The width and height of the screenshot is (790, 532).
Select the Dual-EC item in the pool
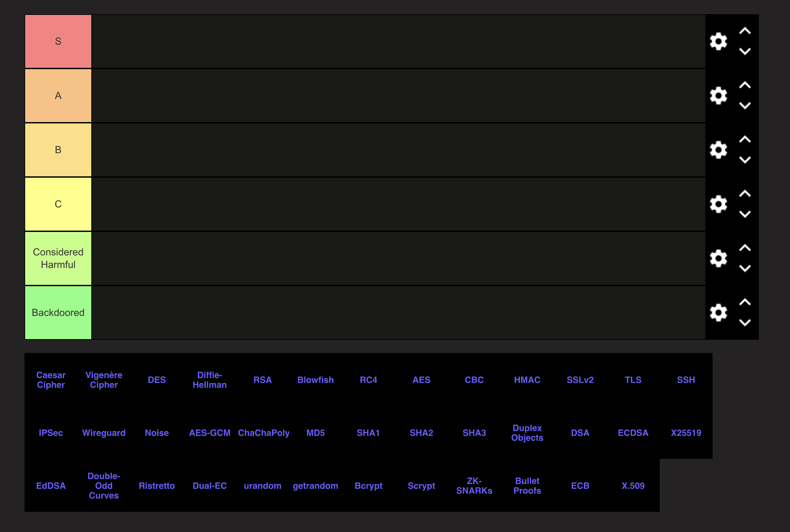(x=210, y=486)
